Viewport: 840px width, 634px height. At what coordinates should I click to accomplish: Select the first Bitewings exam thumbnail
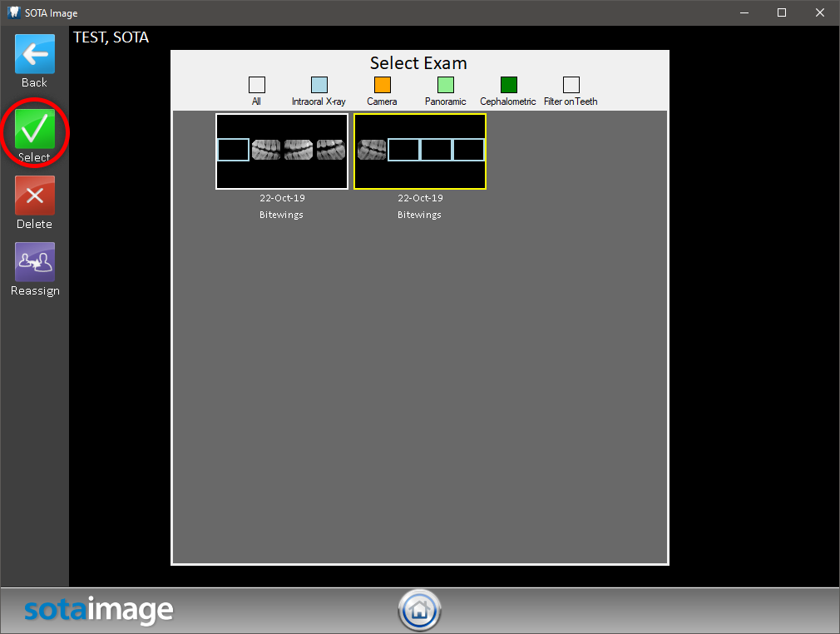[x=282, y=151]
